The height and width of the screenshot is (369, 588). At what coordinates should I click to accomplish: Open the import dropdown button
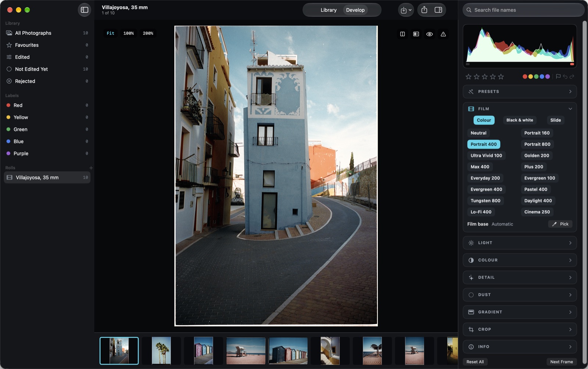point(406,10)
